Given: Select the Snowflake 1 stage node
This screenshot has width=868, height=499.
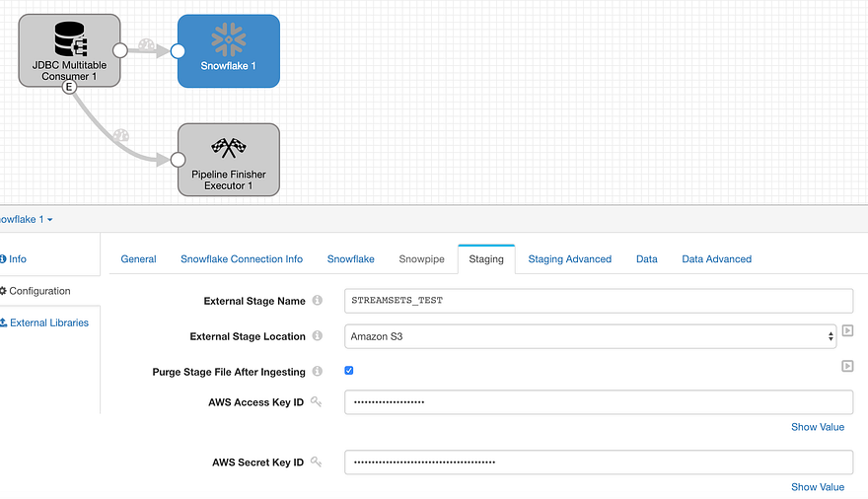Looking at the screenshot, I should (x=229, y=51).
